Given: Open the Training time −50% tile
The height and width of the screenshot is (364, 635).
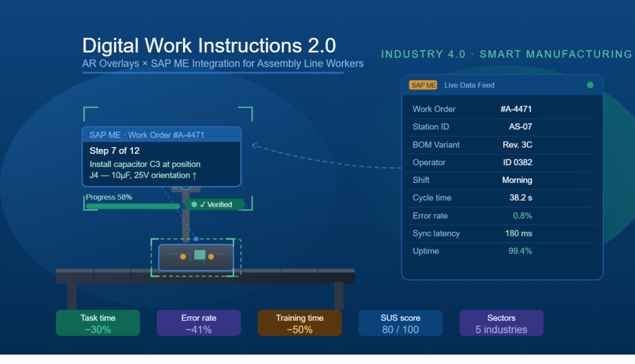Looking at the screenshot, I should click(x=299, y=323).
